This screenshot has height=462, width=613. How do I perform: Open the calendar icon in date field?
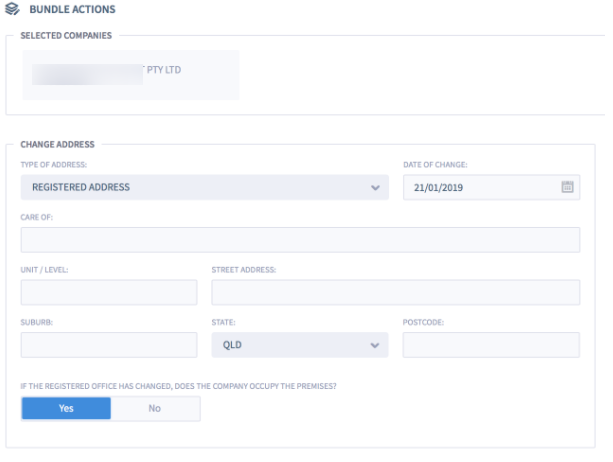567,187
